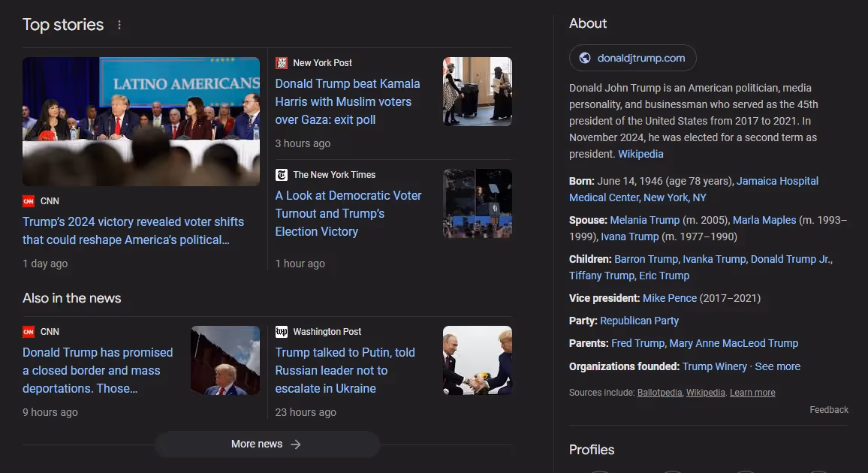
Task: Visit the donaldjtrump.com website chip
Action: click(x=632, y=58)
